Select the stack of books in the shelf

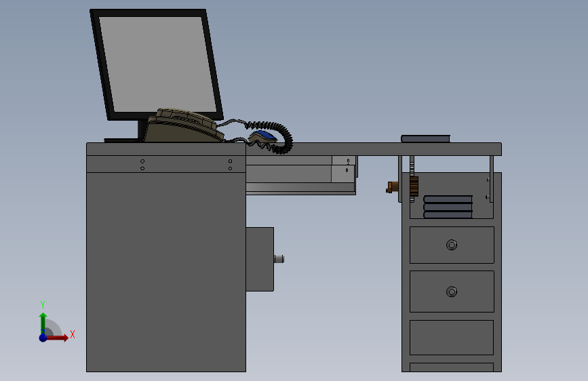click(448, 207)
